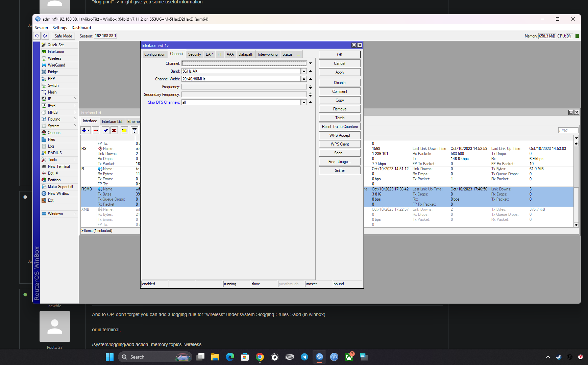
Task: Open the Skip DFS Channels dropdown
Action: (x=304, y=102)
